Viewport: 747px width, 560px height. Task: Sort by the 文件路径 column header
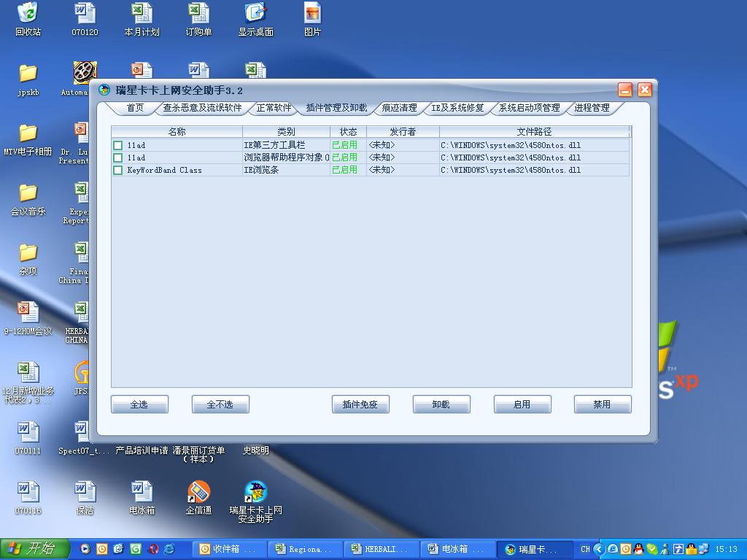534,132
